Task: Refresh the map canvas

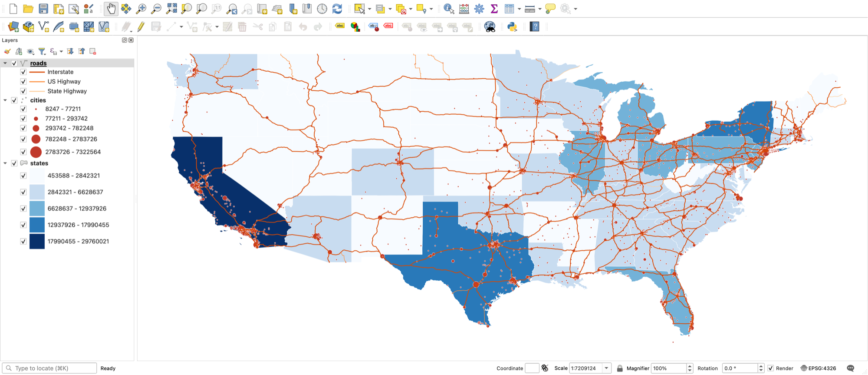Action: (x=337, y=9)
